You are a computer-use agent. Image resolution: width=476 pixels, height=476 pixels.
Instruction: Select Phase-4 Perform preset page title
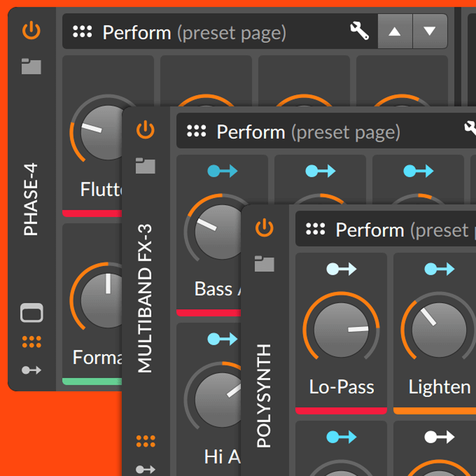[194, 33]
